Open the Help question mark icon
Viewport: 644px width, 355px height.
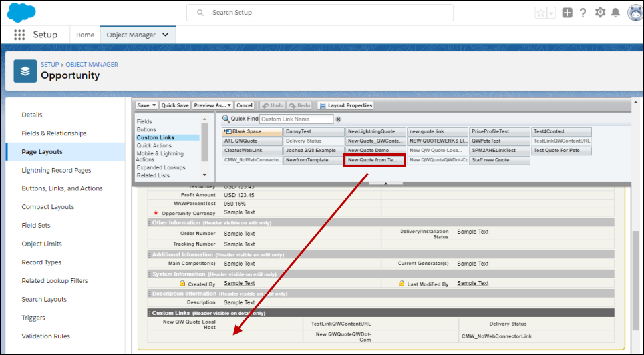point(583,13)
